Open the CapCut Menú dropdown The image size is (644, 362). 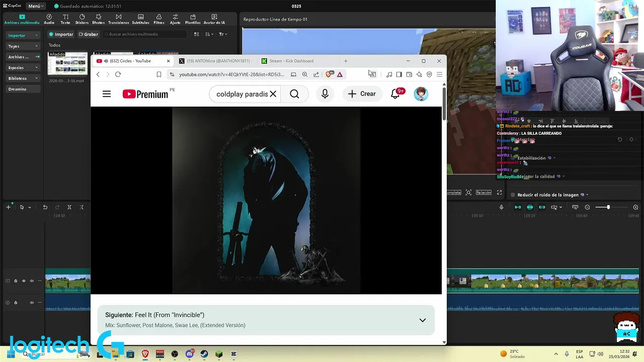click(x=35, y=6)
